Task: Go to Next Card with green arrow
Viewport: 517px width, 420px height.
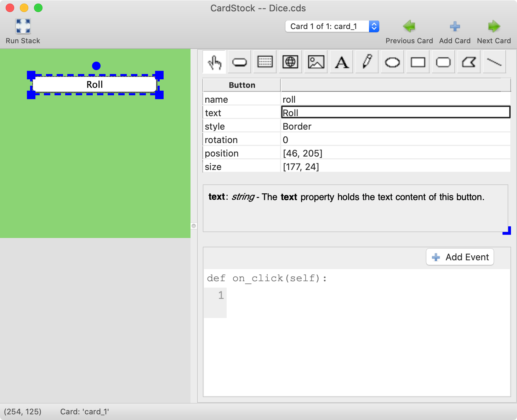Action: click(494, 26)
